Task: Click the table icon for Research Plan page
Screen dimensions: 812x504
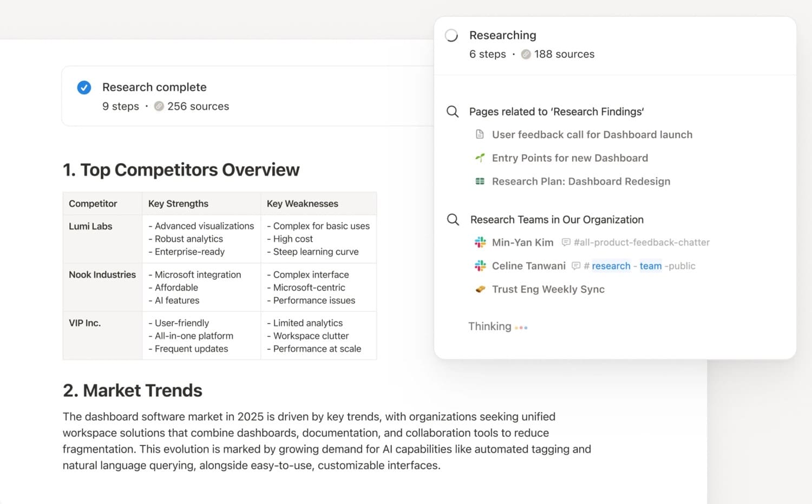Action: [480, 181]
